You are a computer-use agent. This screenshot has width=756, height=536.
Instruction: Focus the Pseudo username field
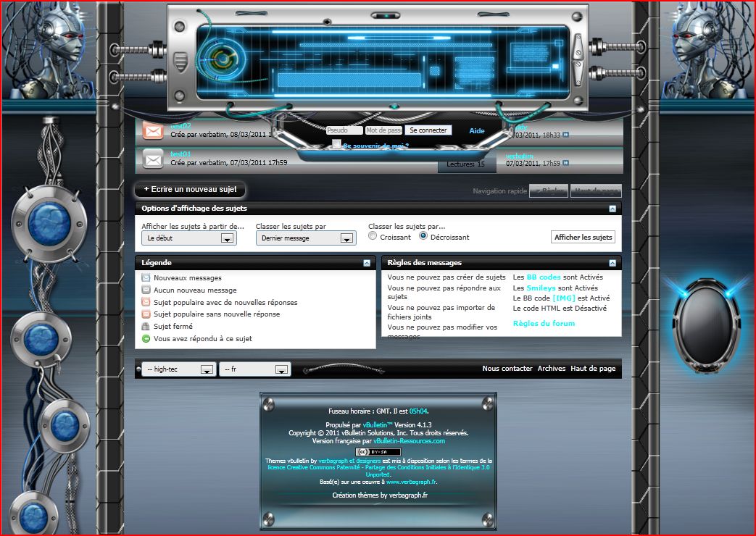[x=344, y=130]
